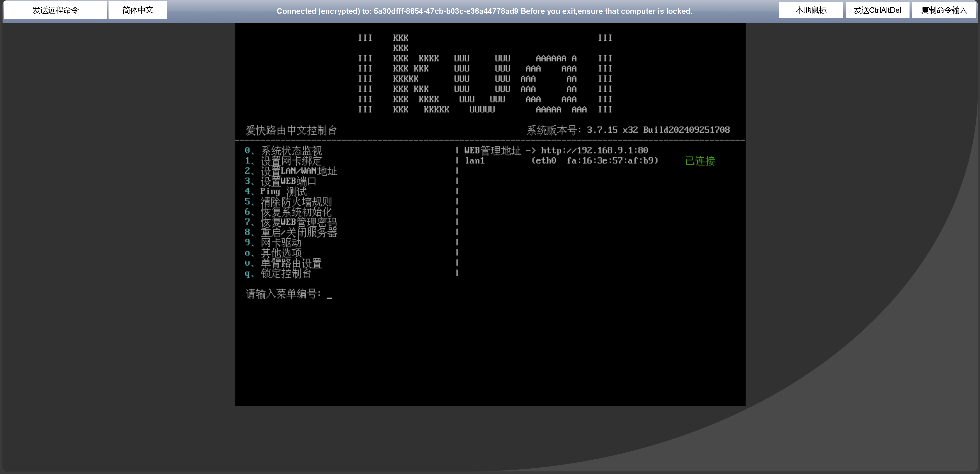Click the WEB管理地址 URL http://192.168.9.1:80
Image resolution: width=980 pixels, height=474 pixels.
594,151
